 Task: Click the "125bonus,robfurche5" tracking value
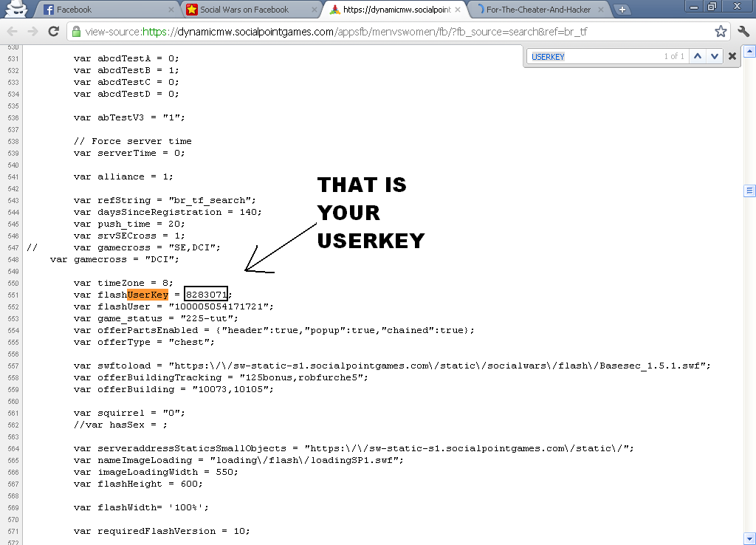coord(301,377)
